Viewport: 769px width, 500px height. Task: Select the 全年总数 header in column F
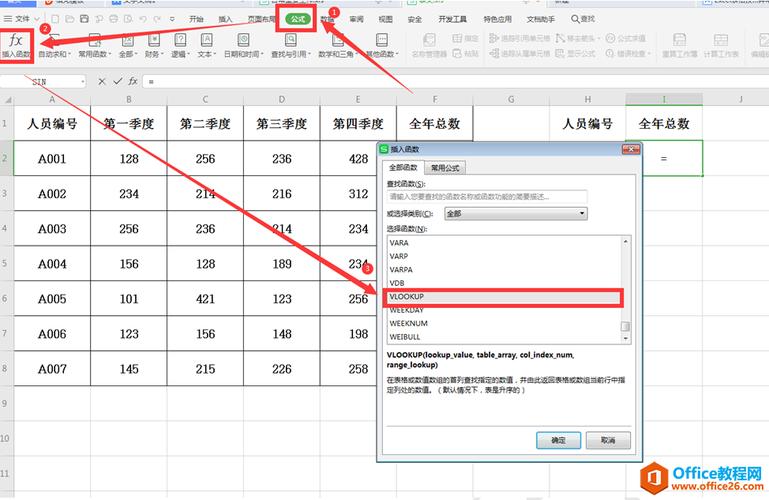tap(435, 124)
